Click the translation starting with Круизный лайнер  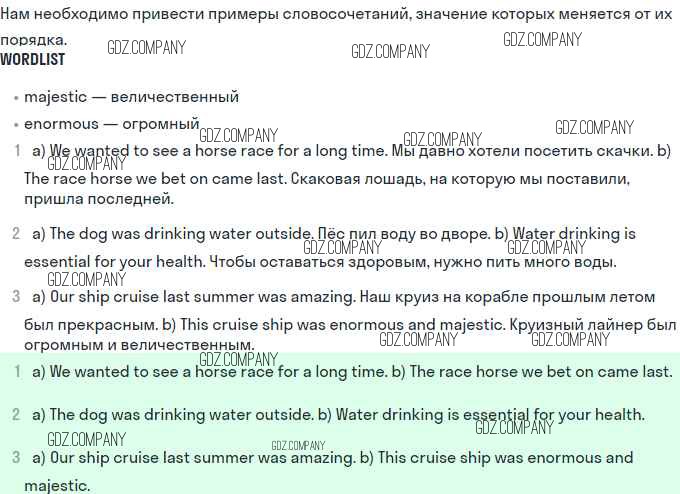coord(590,325)
